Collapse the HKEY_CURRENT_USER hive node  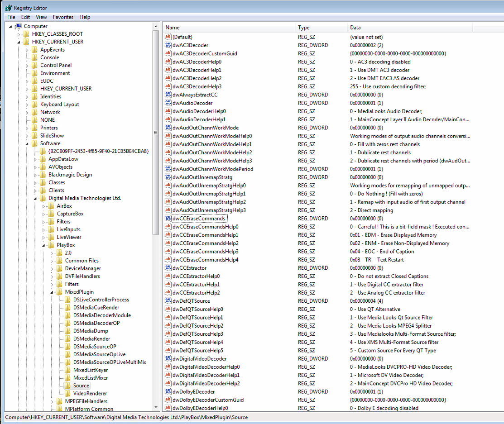coord(19,43)
